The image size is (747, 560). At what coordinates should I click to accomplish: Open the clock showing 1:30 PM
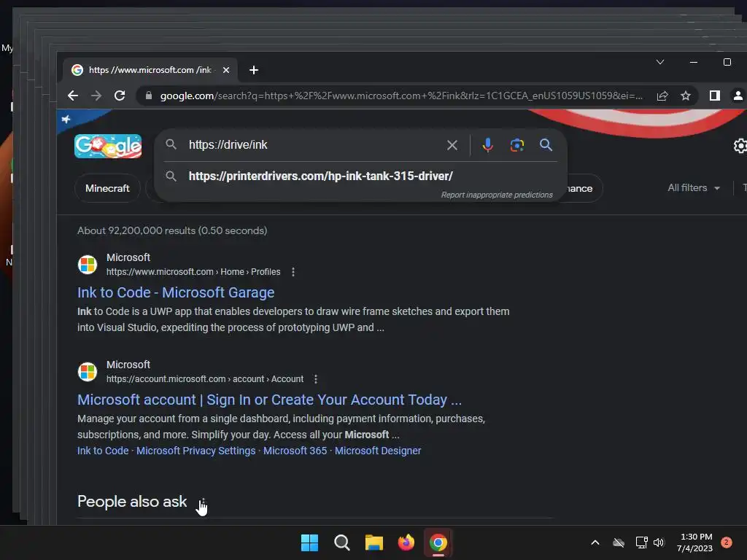(x=694, y=542)
